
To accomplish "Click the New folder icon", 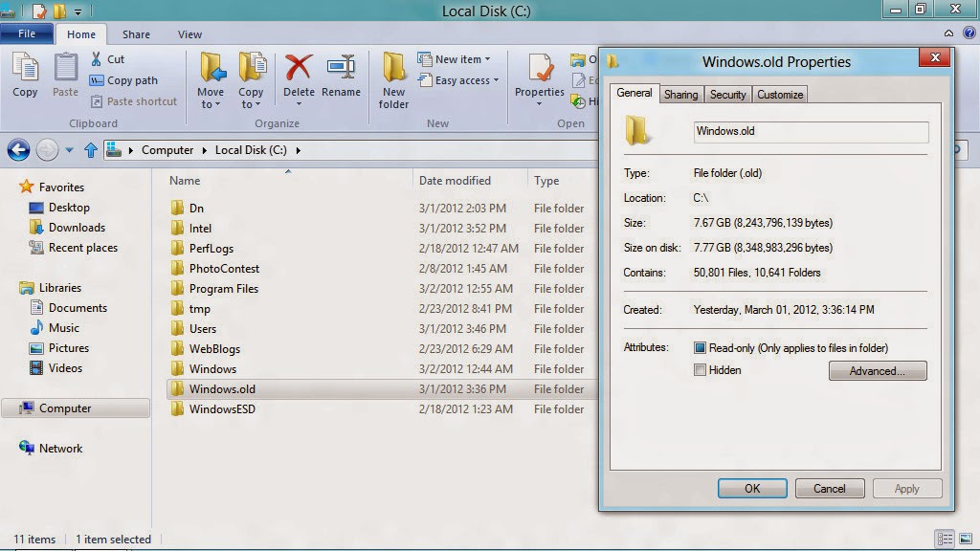I will pyautogui.click(x=393, y=68).
